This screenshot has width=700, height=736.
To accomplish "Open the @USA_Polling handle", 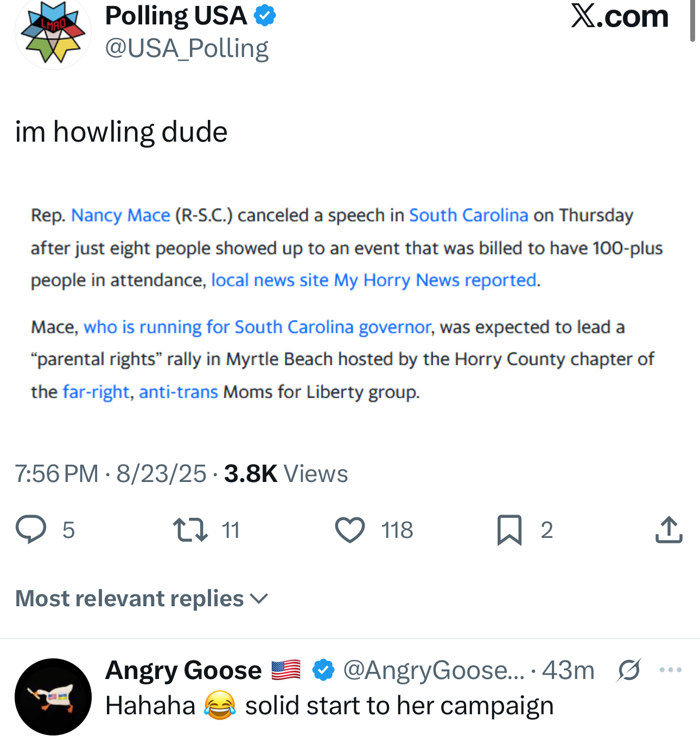I will tap(187, 49).
